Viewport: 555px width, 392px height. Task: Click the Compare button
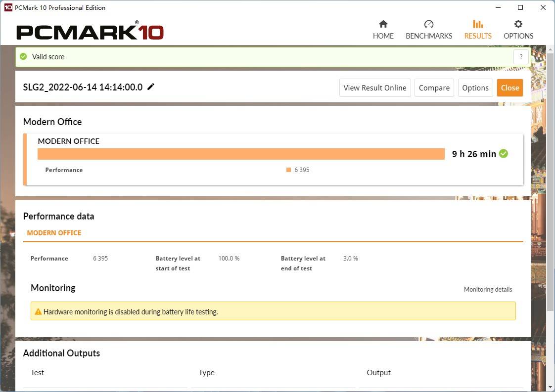click(x=434, y=87)
